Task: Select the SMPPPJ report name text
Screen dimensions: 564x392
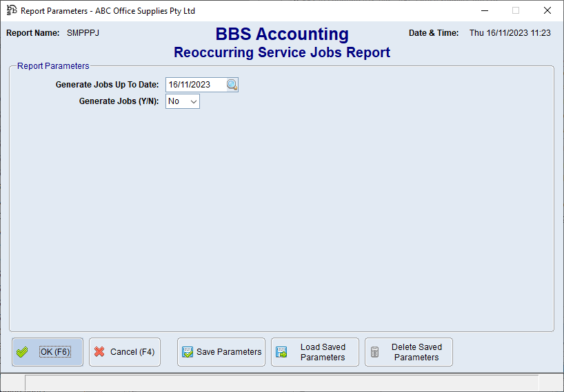Action: point(83,33)
